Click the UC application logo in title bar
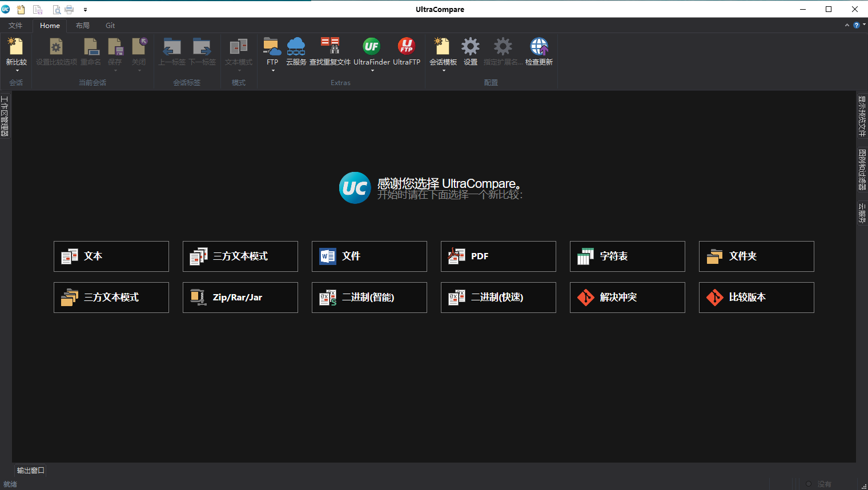This screenshot has height=490, width=868. point(6,9)
